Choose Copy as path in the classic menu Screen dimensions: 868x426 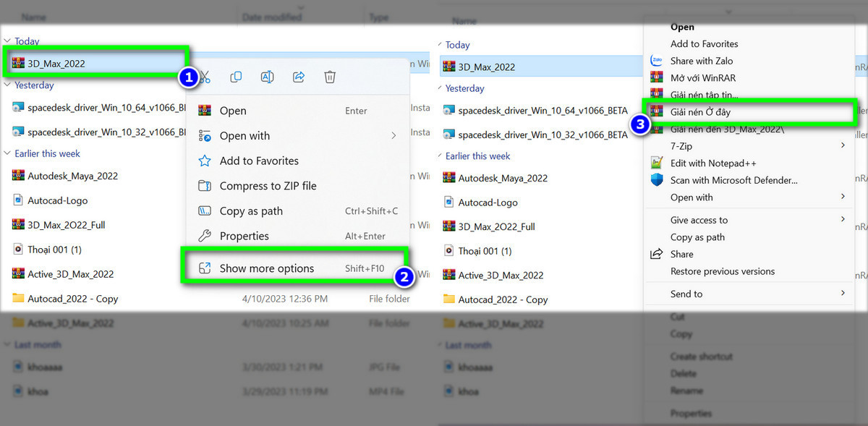[x=697, y=237]
